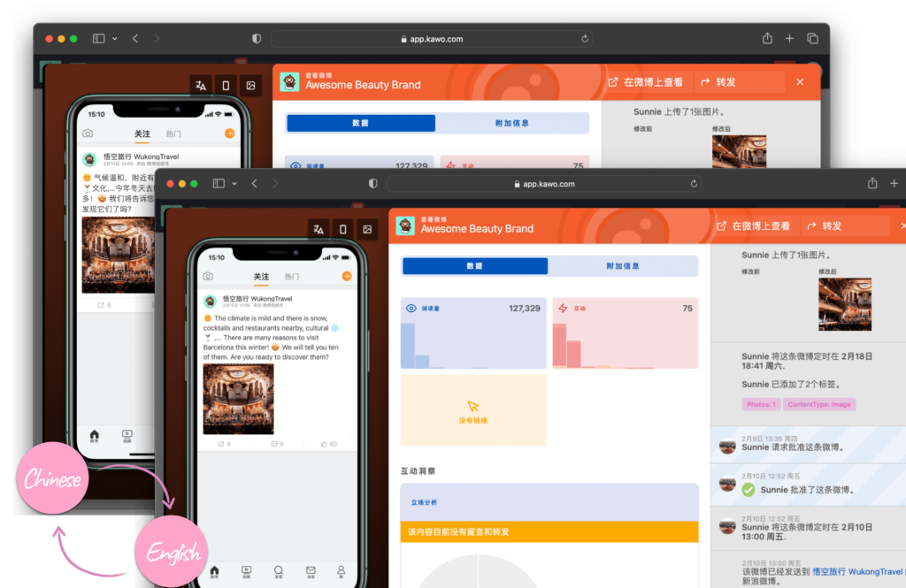Open new tab in back Safari window

789,39
